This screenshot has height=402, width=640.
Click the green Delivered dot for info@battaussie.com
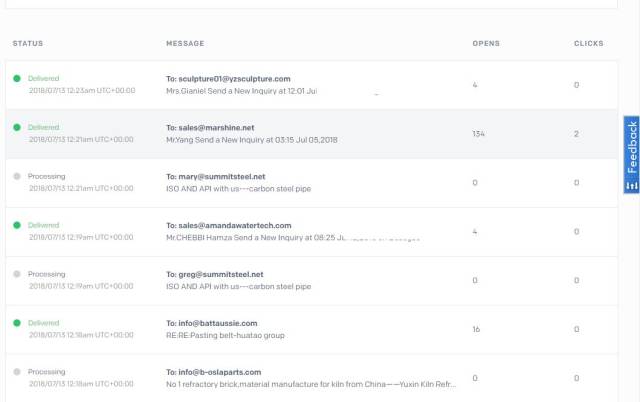tap(16, 323)
